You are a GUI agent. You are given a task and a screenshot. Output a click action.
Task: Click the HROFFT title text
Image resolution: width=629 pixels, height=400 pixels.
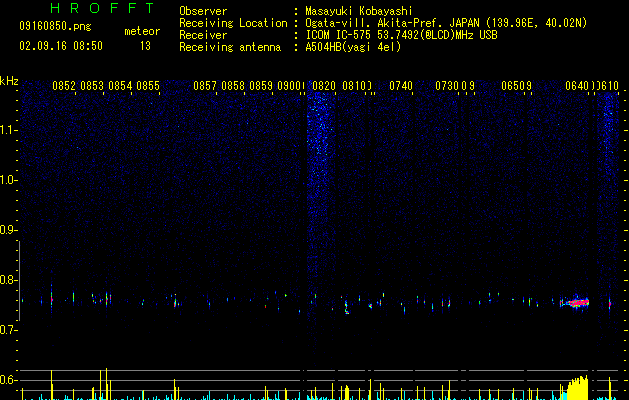(103, 8)
